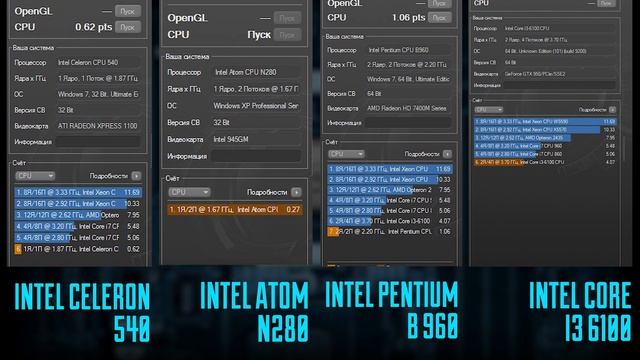Click the Подробности arrow icon in the Celeron panel
Screen dimensions: 640x360
pyautogui.click(x=136, y=176)
